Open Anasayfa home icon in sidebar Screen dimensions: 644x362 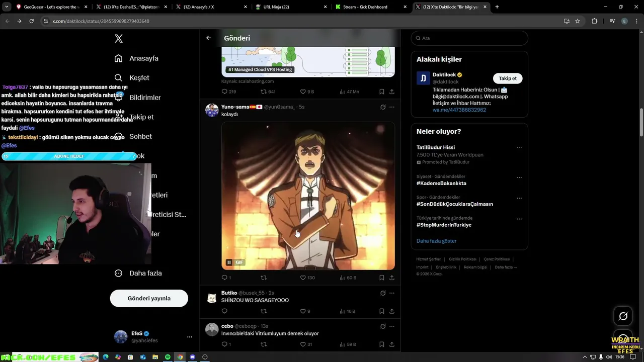[118, 58]
